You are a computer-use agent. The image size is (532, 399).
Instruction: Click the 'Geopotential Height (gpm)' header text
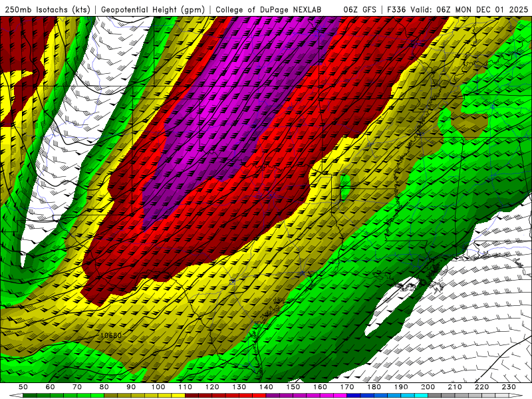click(153, 9)
